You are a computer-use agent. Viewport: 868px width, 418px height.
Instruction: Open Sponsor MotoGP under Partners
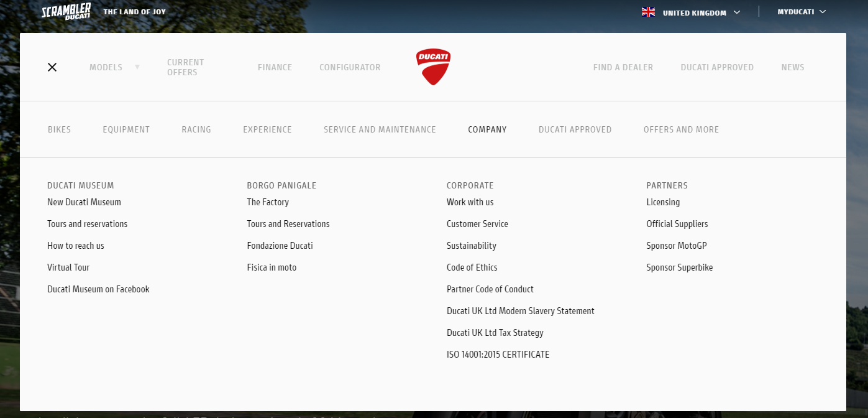click(x=676, y=246)
